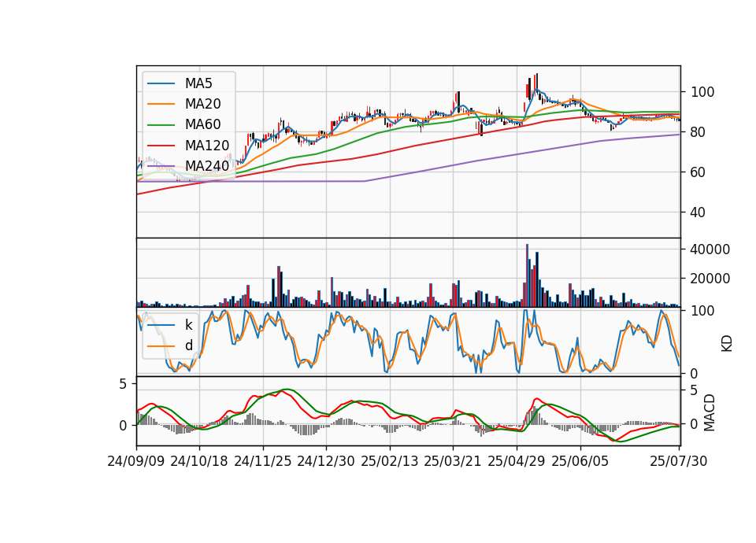
Task: Click the MA5 legend label
Action: (198, 83)
